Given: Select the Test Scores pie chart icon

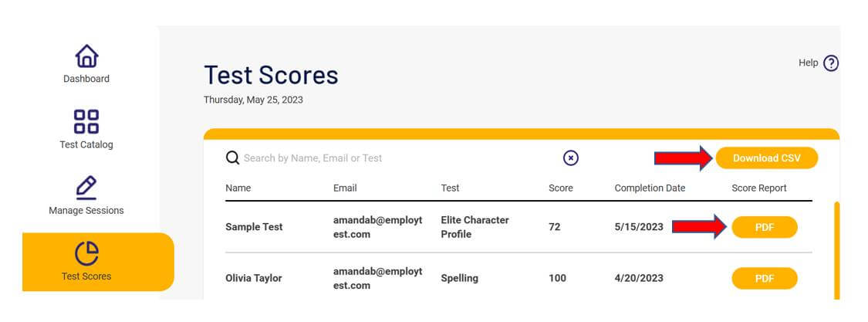Looking at the screenshot, I should tap(86, 254).
